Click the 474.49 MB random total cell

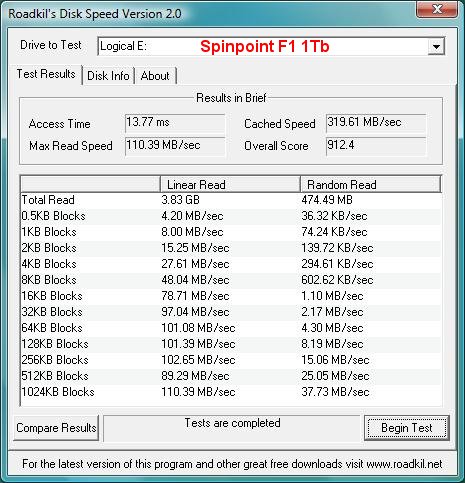point(327,200)
